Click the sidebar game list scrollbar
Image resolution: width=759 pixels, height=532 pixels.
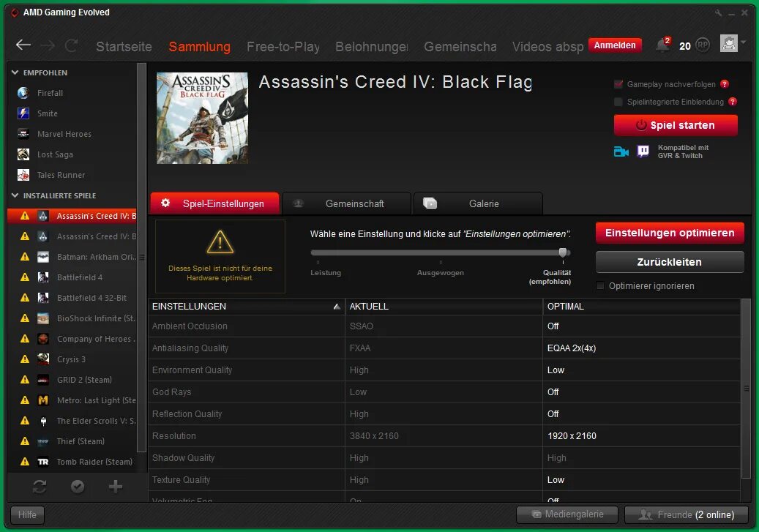141,258
